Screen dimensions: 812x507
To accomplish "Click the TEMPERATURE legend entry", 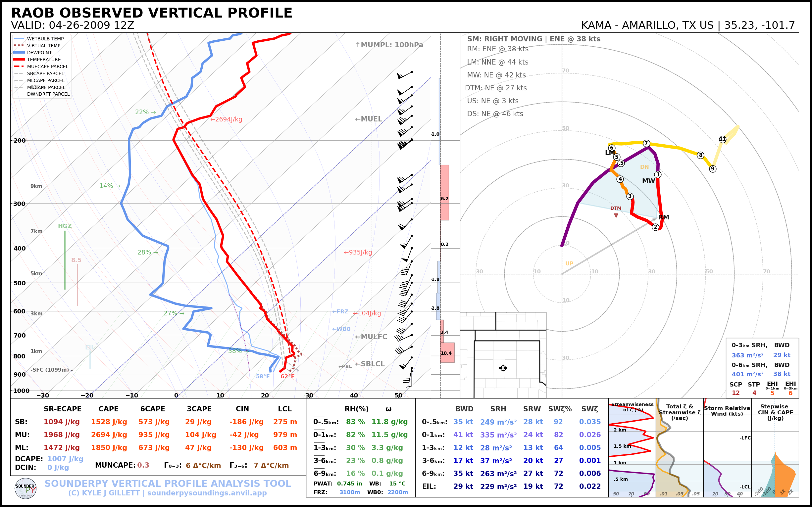I will [44, 60].
